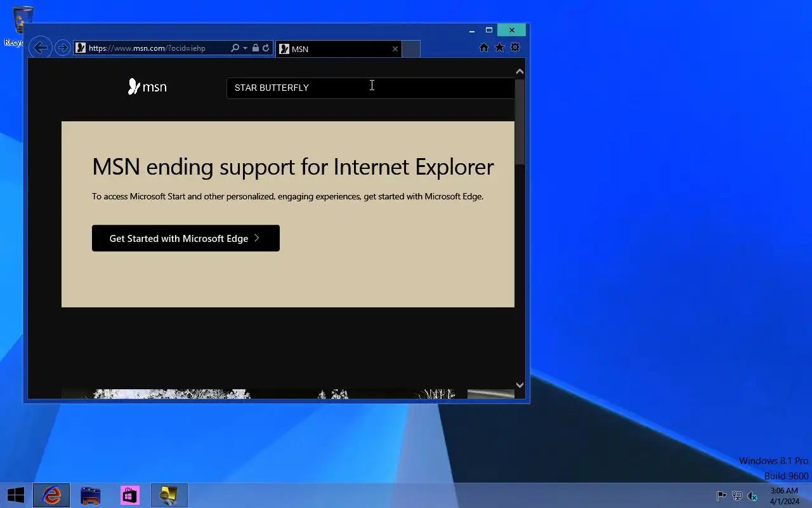The image size is (812, 508).
Task: Open the security lock report icon
Action: pyautogui.click(x=256, y=48)
